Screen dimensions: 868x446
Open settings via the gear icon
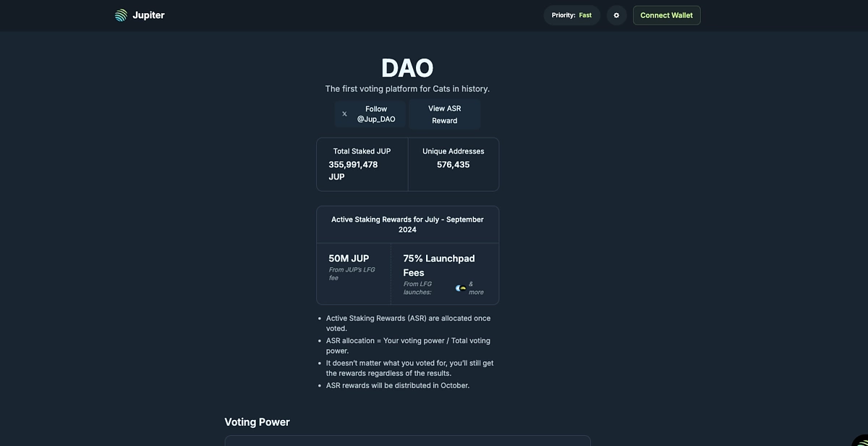tap(616, 15)
